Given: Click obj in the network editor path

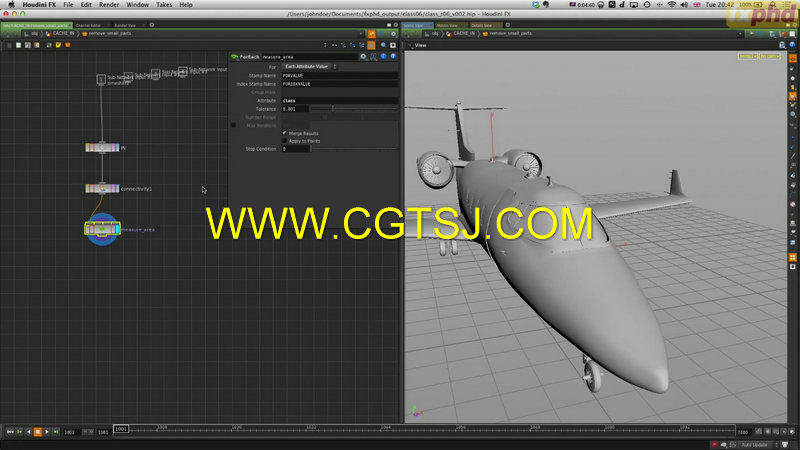Looking at the screenshot, I should click(x=32, y=34).
